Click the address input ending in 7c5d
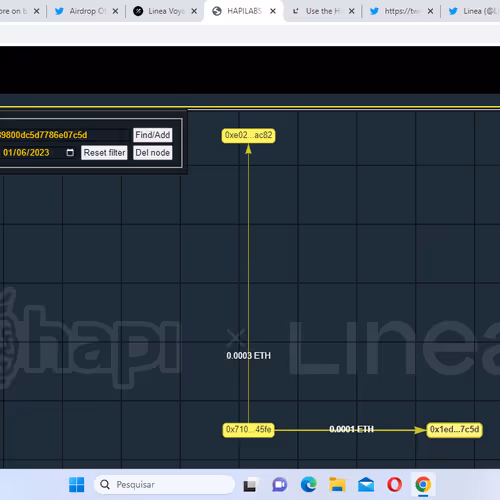 tap(63, 135)
